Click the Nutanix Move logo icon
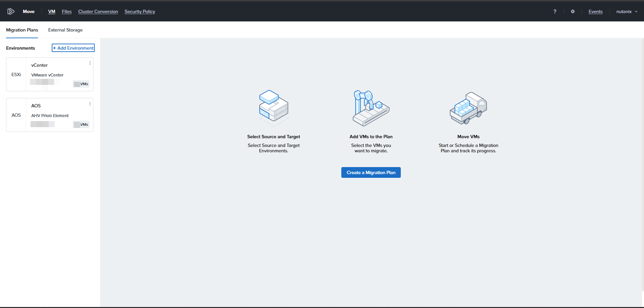This screenshot has width=644, height=308. point(11,11)
